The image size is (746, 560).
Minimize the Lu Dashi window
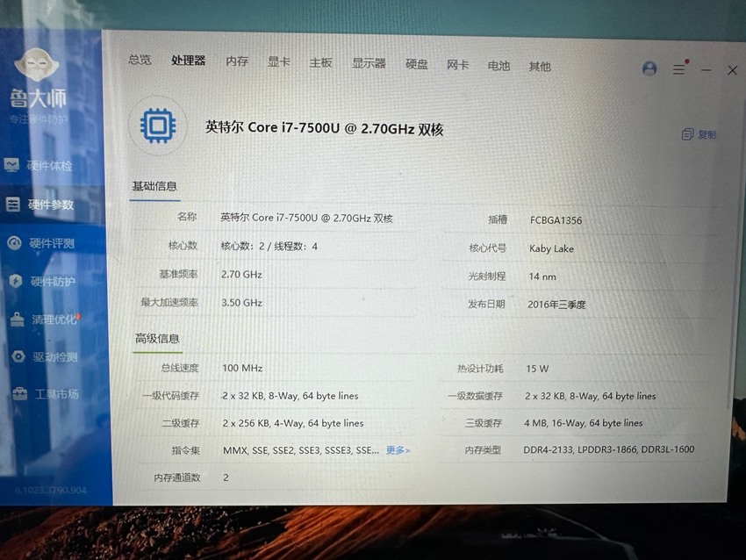click(707, 70)
